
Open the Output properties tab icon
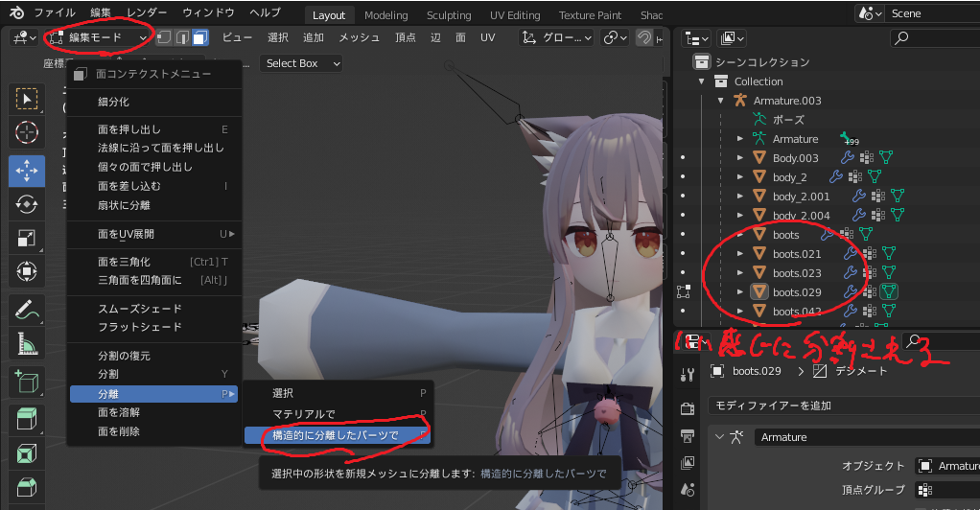tap(688, 435)
